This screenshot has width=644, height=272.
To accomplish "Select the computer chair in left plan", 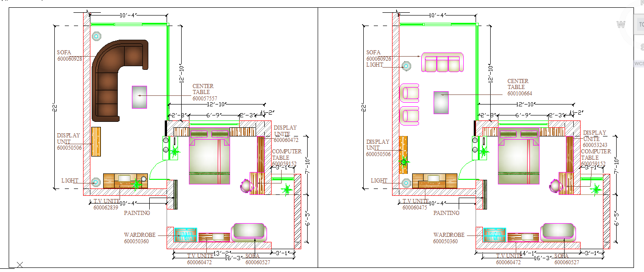I will click(246, 186).
